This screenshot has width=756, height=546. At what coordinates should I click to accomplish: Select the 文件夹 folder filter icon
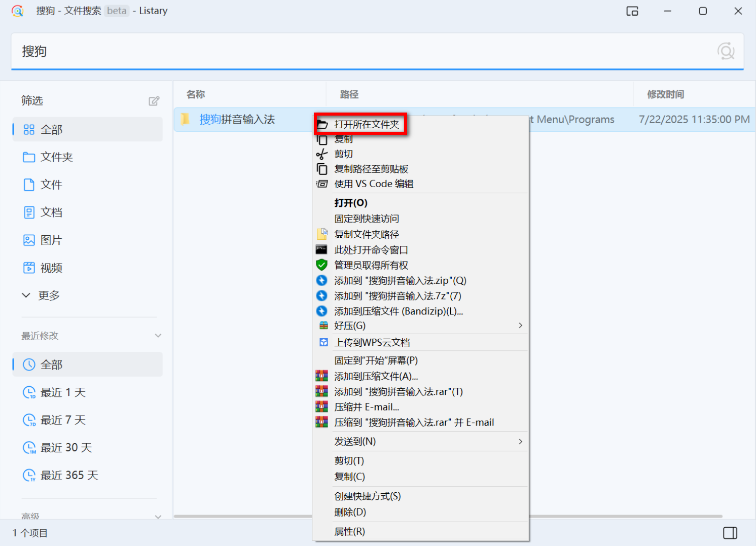29,157
